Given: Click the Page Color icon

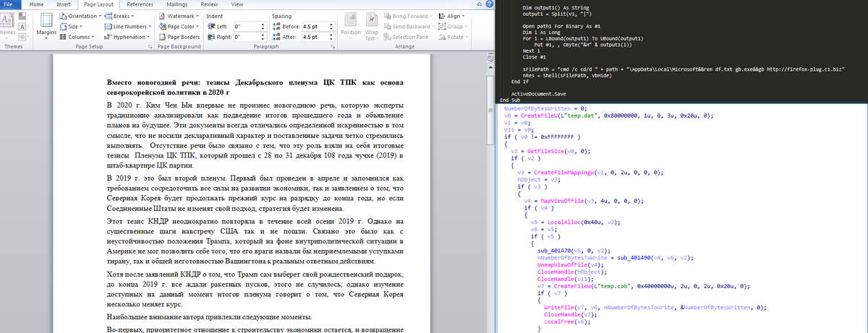Looking at the screenshot, I should coord(162,26).
